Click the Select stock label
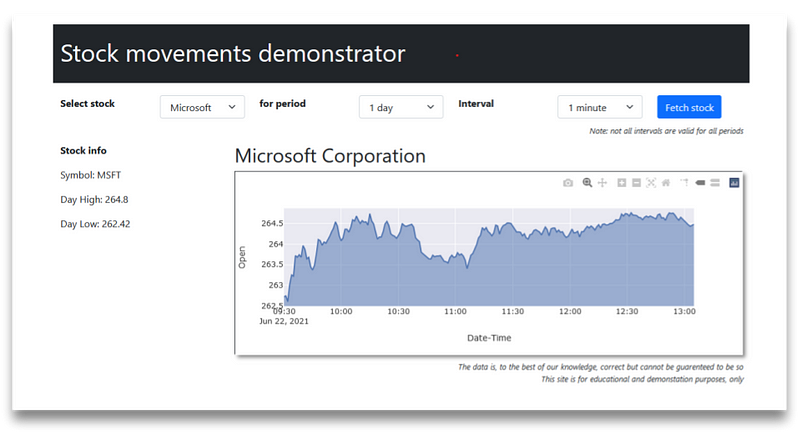800x433 pixels. tap(87, 104)
